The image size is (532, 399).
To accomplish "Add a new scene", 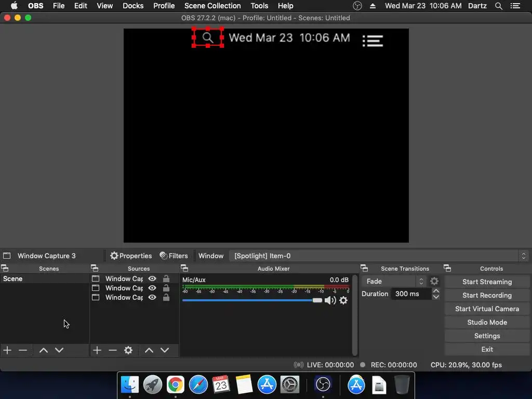I will click(x=7, y=350).
